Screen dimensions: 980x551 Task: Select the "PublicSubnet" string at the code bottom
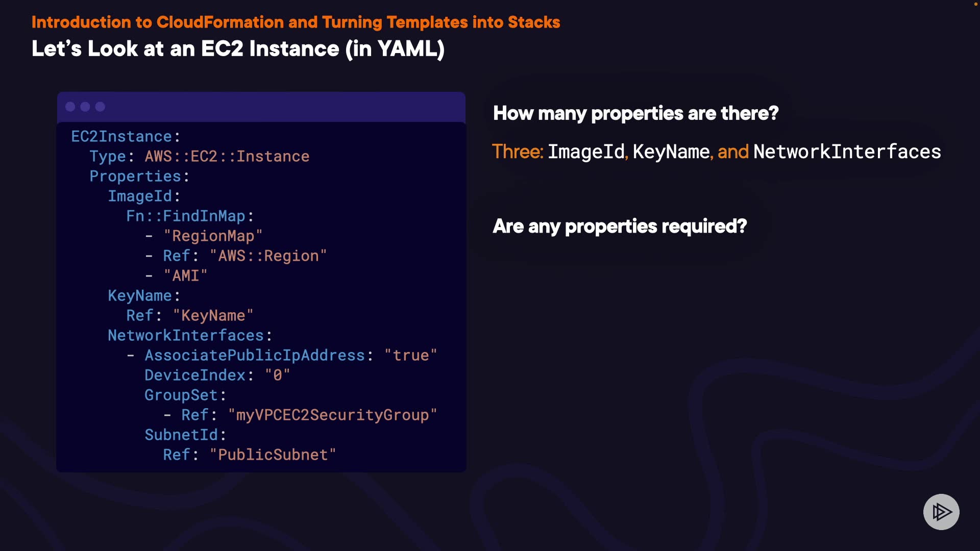coord(273,455)
